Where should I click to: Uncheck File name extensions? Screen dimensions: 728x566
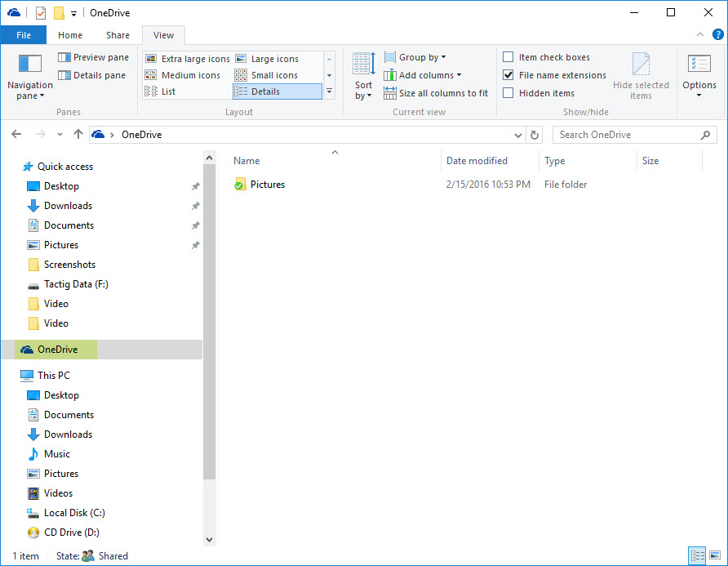(x=508, y=75)
